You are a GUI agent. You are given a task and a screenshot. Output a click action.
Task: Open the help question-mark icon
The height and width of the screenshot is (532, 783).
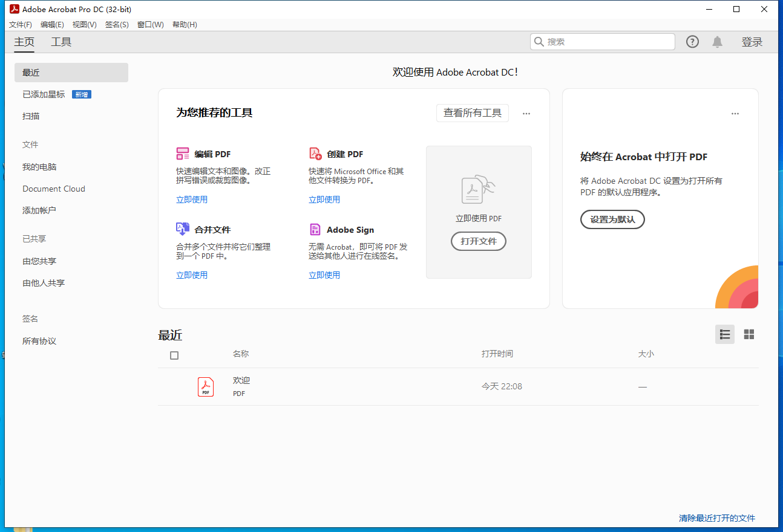point(692,42)
